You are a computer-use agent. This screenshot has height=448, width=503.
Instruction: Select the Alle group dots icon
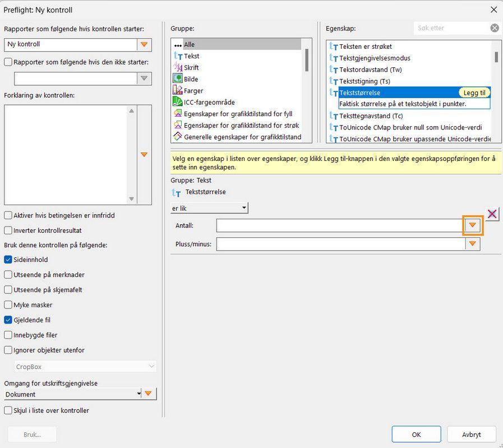click(178, 45)
